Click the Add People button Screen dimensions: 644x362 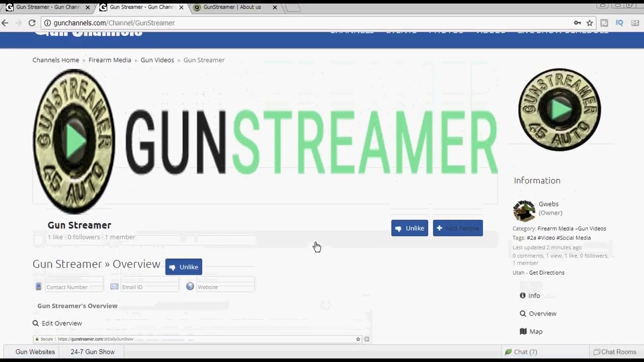458,228
